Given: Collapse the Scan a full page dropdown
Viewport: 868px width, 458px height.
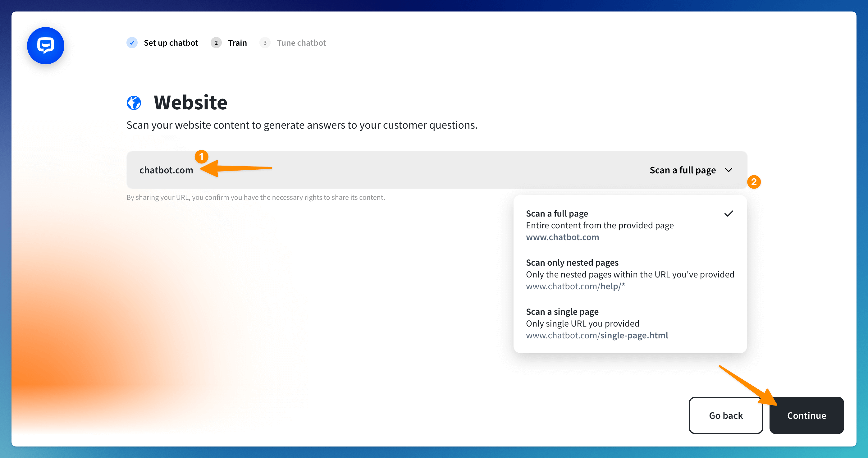Looking at the screenshot, I should pyautogui.click(x=683, y=170).
